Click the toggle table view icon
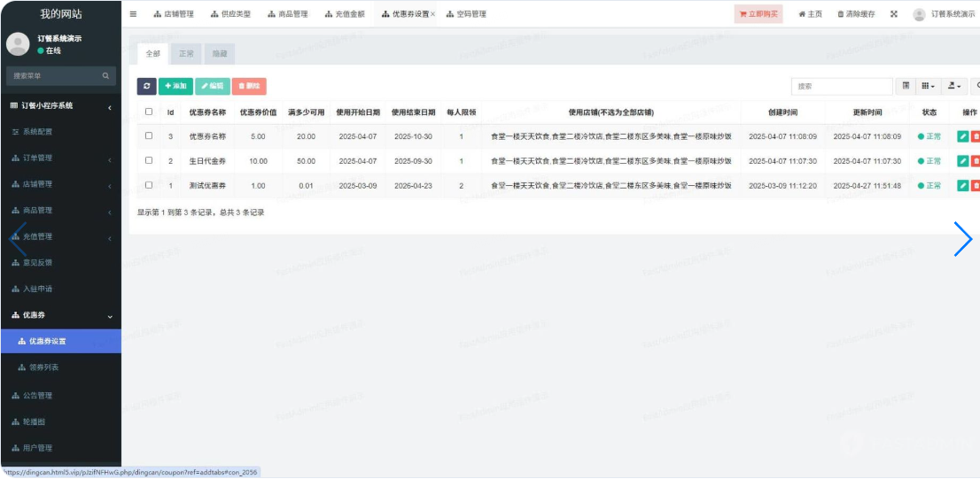The width and height of the screenshot is (980, 479). tap(906, 86)
